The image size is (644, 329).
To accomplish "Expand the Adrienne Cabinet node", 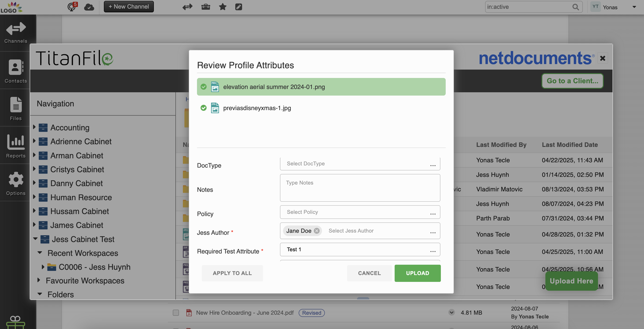I will (x=35, y=141).
